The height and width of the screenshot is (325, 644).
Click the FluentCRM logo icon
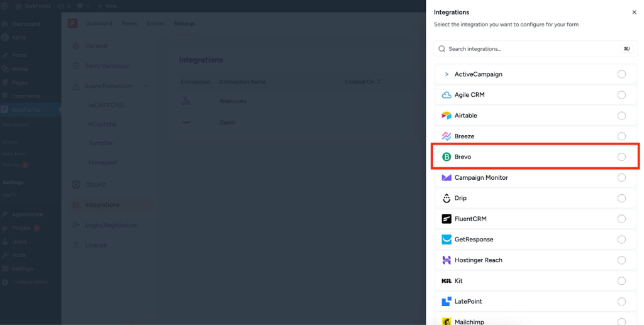(x=447, y=219)
